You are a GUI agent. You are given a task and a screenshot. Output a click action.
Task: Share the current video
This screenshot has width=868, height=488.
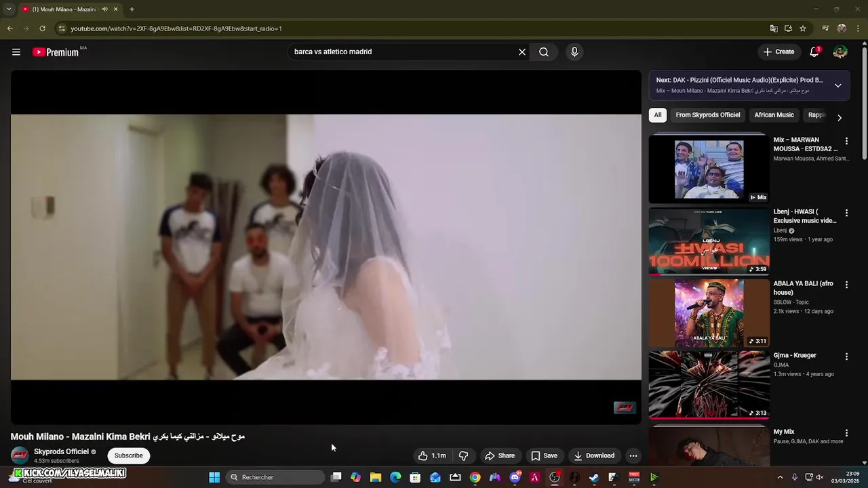500,455
